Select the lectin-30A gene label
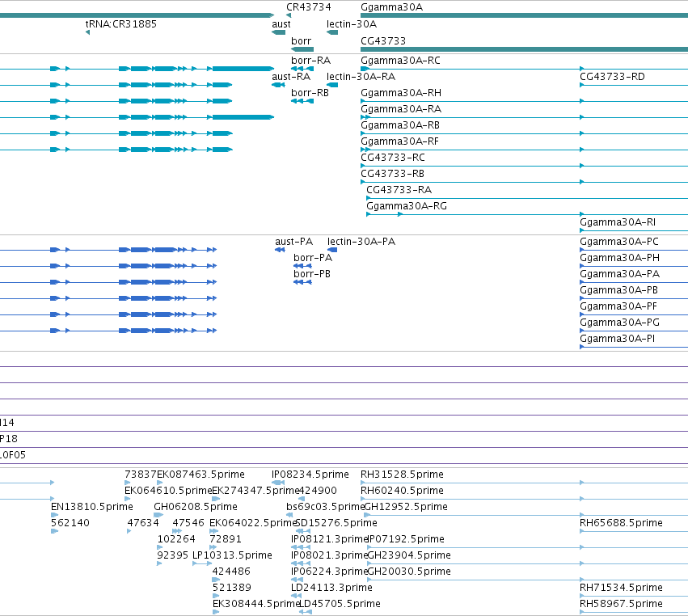Image resolution: width=688 pixels, height=616 pixels. [352, 24]
